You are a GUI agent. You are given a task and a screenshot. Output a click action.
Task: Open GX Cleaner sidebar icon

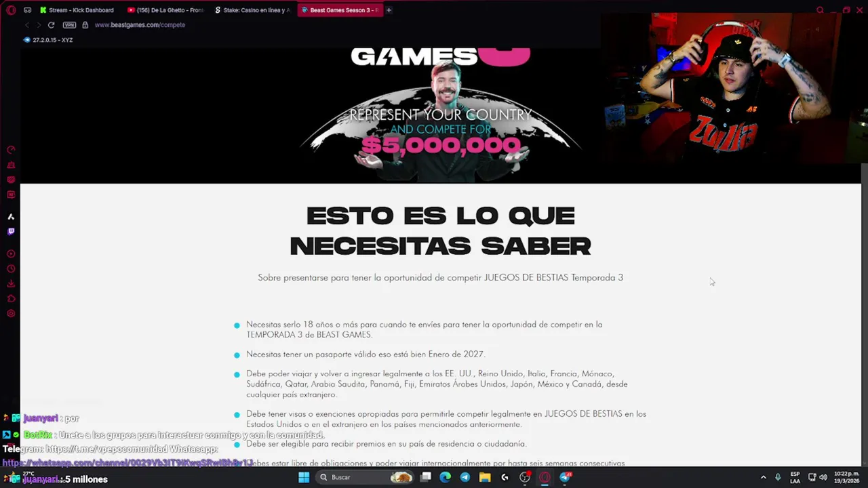[11, 165]
